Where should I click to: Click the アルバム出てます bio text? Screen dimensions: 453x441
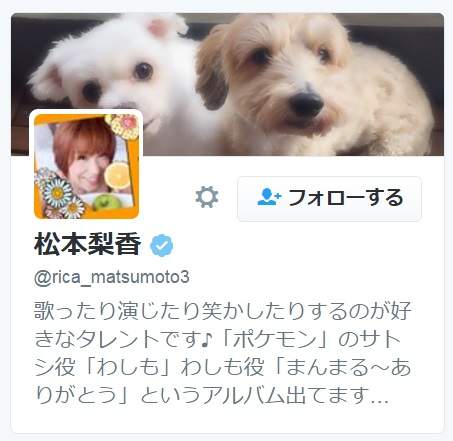(x=285, y=395)
